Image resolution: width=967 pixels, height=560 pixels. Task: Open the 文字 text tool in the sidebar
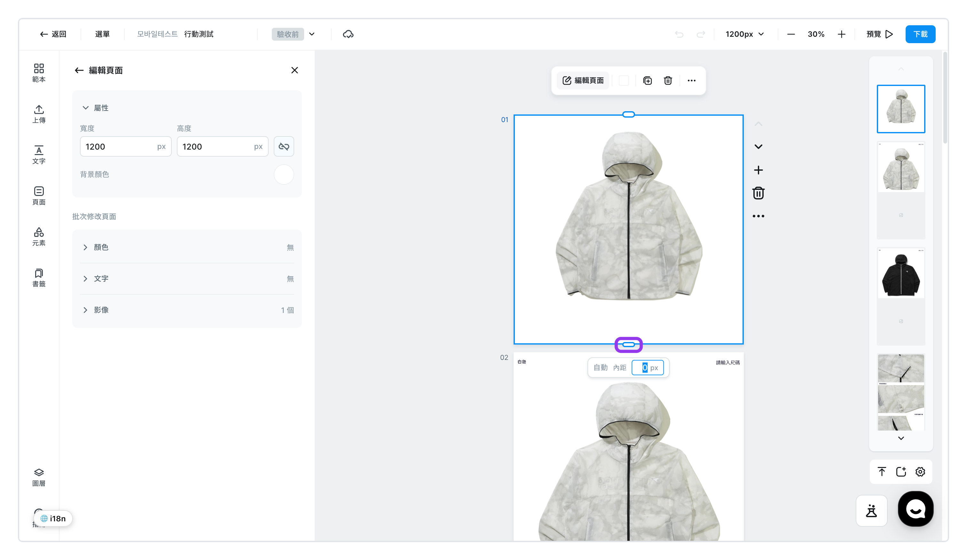click(x=39, y=155)
